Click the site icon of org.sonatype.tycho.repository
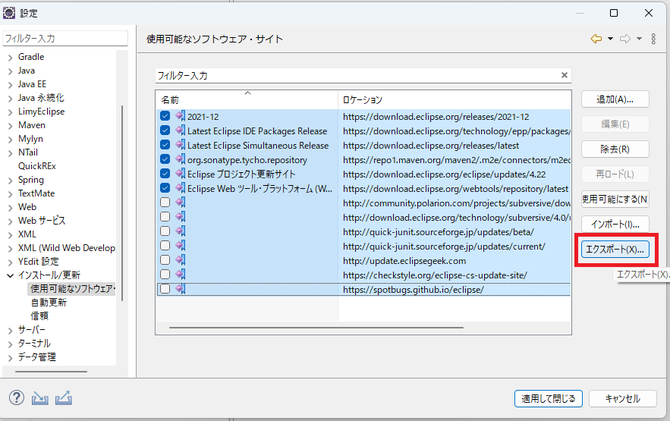Image resolution: width=670 pixels, height=421 pixels. coord(180,159)
